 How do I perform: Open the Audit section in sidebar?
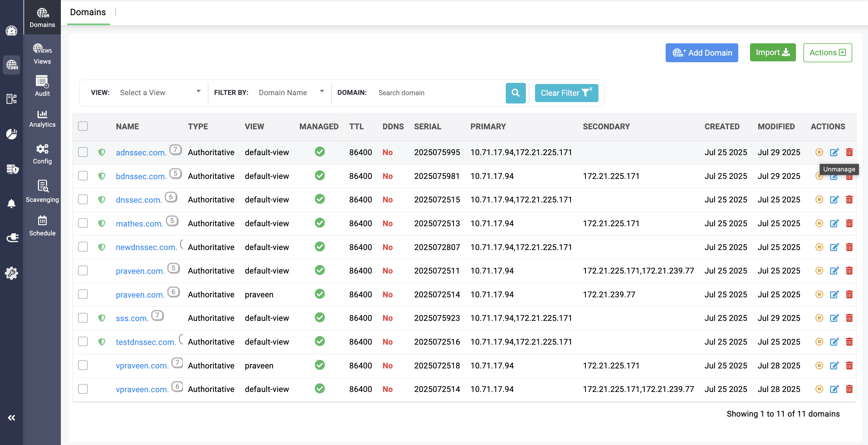(42, 86)
